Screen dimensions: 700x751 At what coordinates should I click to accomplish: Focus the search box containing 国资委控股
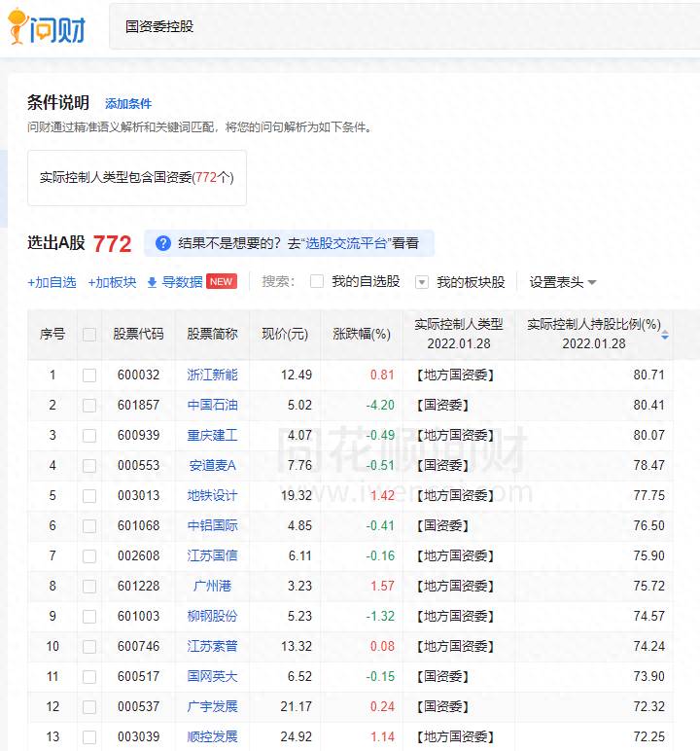point(404,26)
